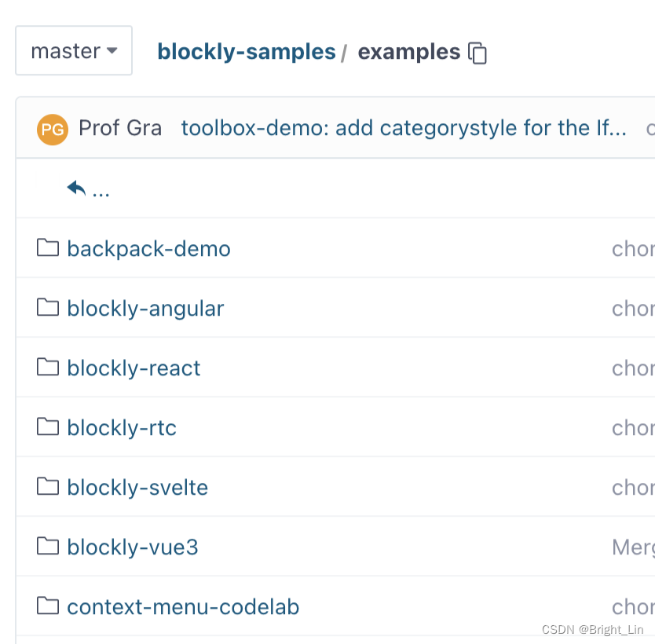Click the folder icon next to blockly-vue3

(48, 547)
